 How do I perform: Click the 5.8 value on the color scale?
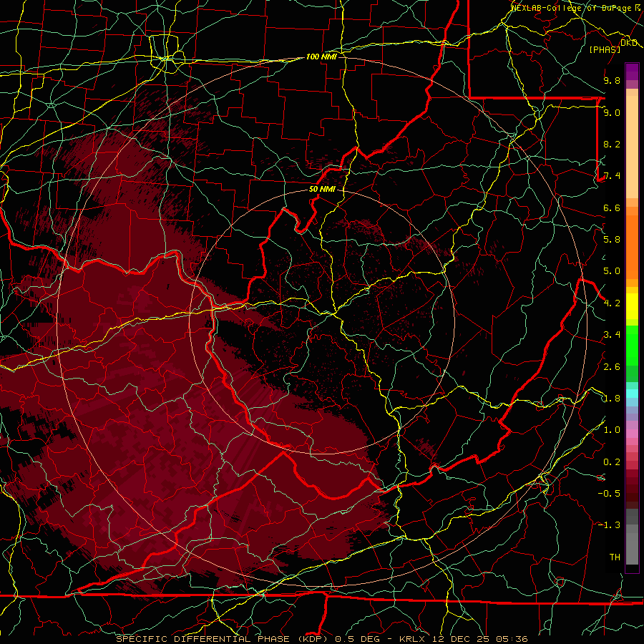tap(612, 240)
